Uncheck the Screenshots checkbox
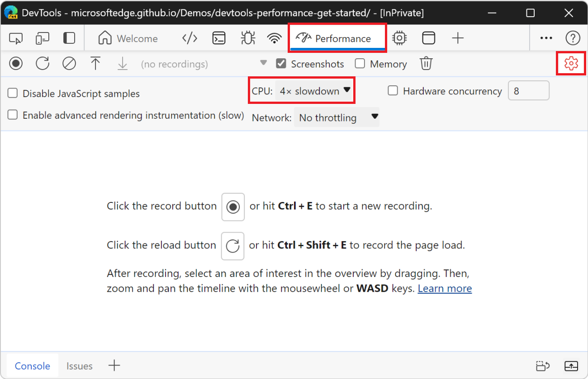Image resolution: width=588 pixels, height=379 pixels. (281, 64)
